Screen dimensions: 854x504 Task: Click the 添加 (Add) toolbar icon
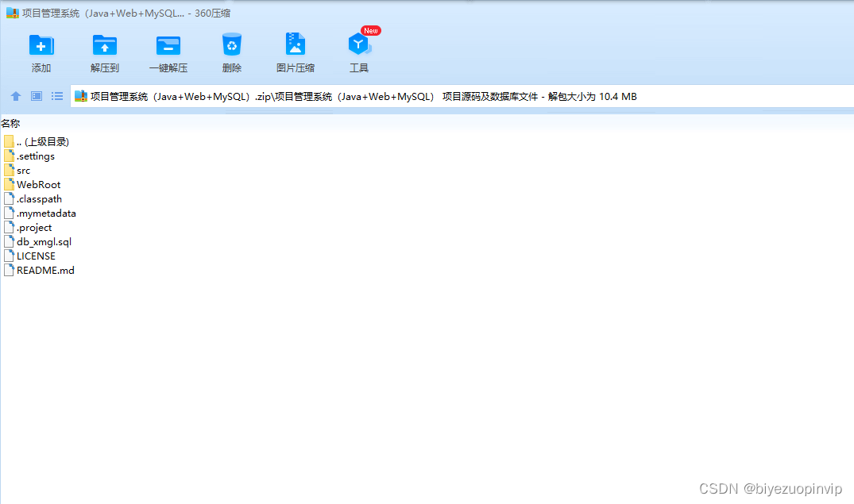(41, 50)
